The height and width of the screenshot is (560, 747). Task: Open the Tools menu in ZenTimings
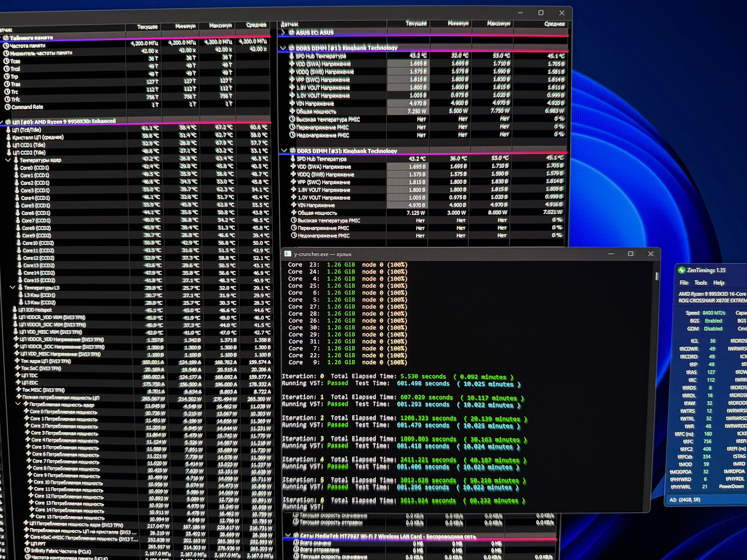pos(700,282)
